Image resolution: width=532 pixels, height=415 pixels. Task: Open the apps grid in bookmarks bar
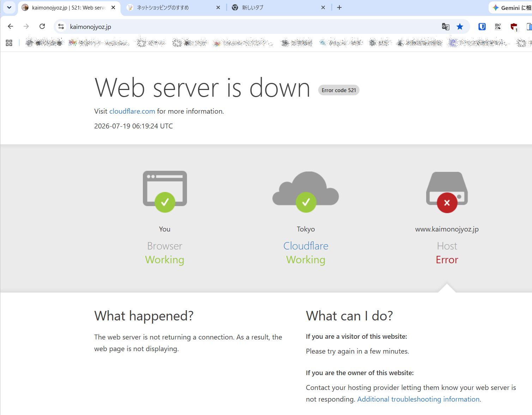[9, 43]
